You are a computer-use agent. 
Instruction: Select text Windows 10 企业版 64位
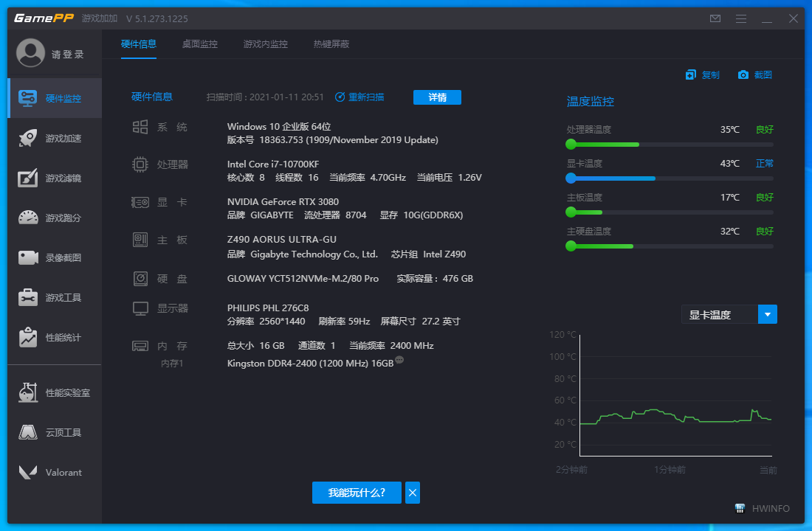coord(278,127)
